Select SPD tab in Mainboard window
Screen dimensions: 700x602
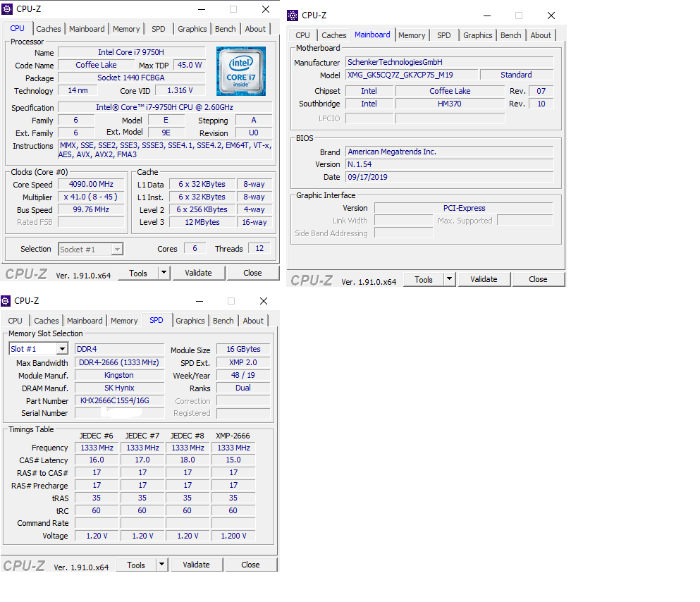(x=443, y=35)
